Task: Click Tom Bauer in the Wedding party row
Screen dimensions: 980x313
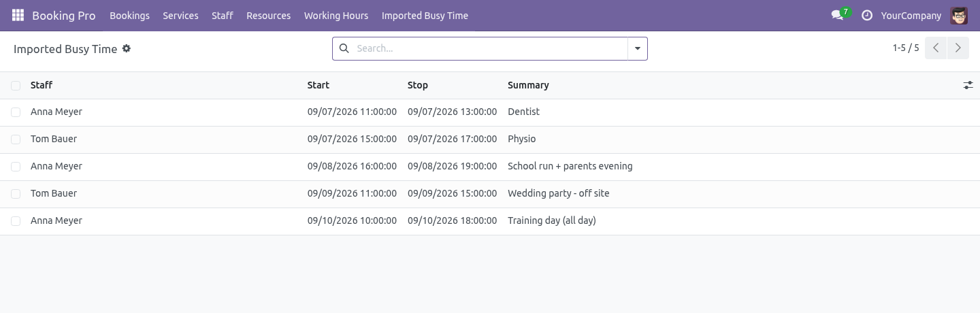Action: pos(54,193)
